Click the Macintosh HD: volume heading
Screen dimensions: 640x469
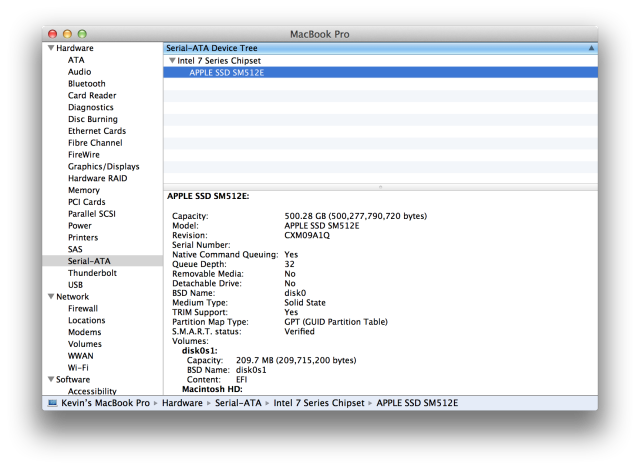click(x=212, y=389)
